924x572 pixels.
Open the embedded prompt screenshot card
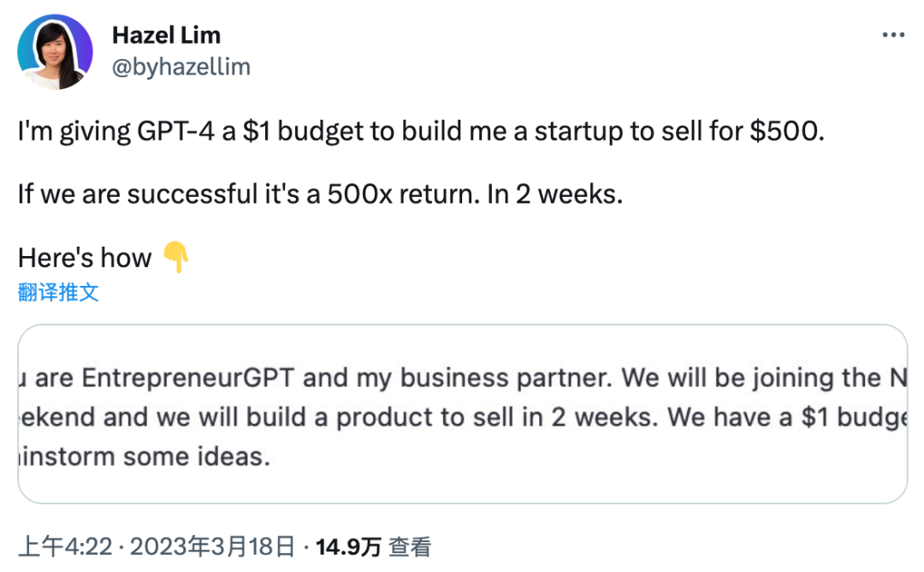pyautogui.click(x=462, y=414)
